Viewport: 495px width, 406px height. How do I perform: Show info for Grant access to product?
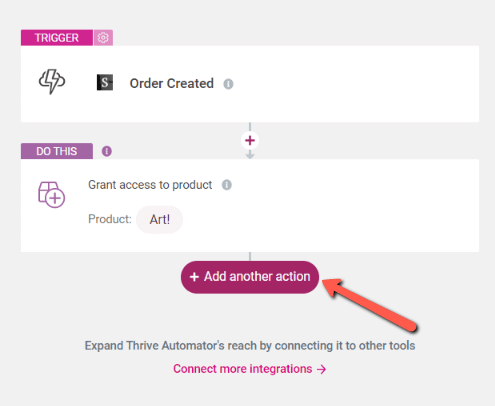pyautogui.click(x=227, y=185)
